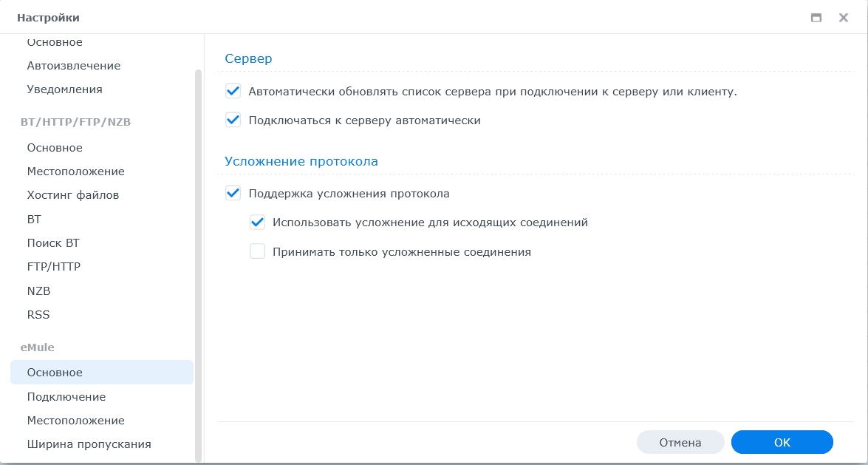Open the Автоизвлечение settings section
The width and height of the screenshot is (868, 465).
(74, 65)
